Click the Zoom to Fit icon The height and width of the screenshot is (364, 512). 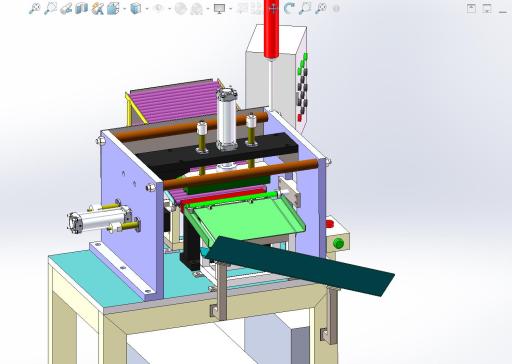(x=35, y=8)
